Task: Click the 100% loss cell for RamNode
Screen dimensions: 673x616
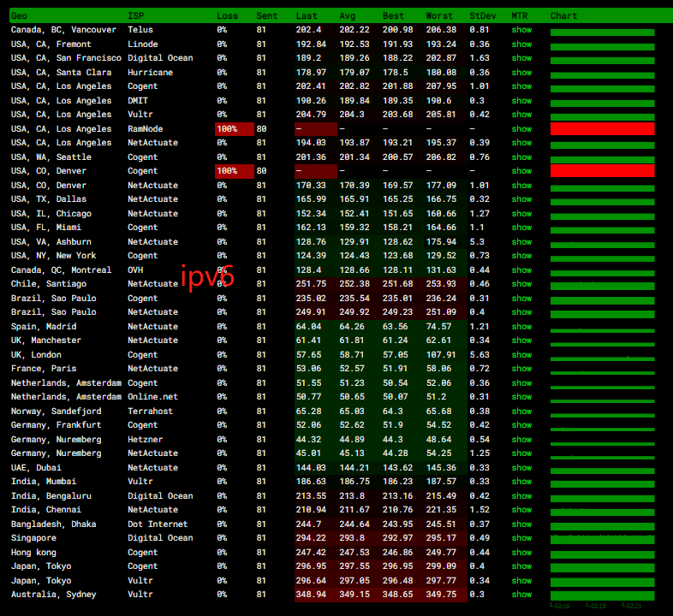Action: [x=235, y=128]
